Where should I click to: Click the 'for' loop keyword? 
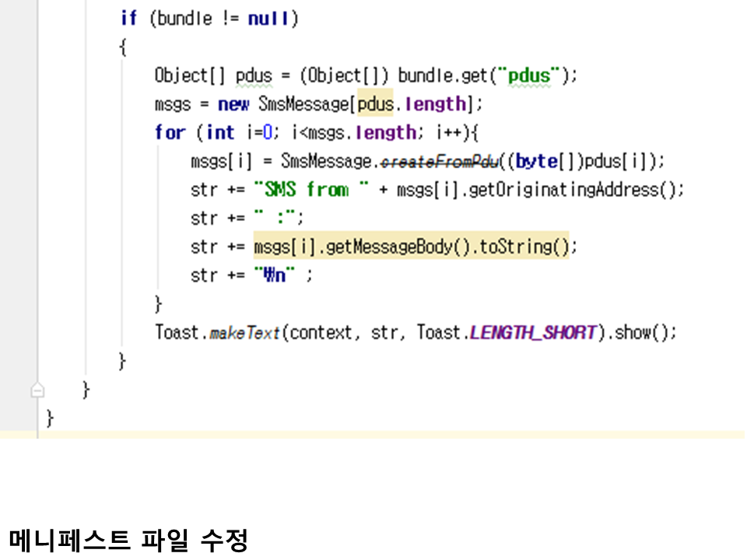point(169,133)
